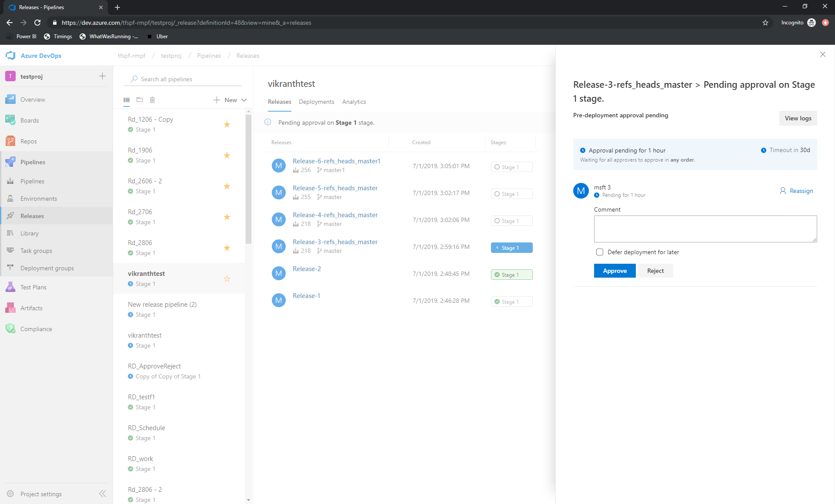Click the Repos icon in sidebar

click(10, 141)
